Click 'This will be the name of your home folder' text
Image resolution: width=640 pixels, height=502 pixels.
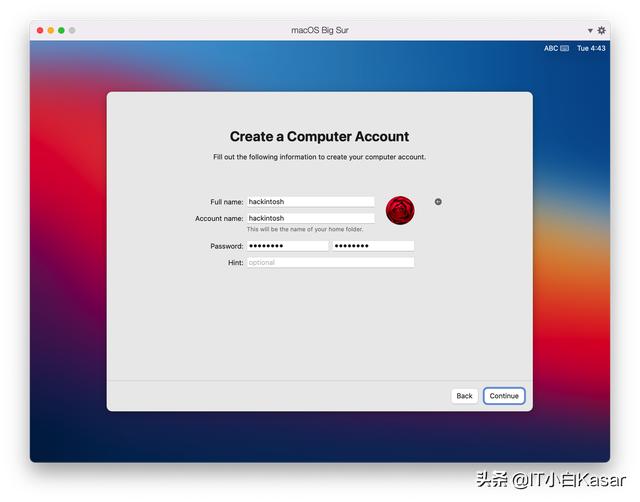[305, 229]
